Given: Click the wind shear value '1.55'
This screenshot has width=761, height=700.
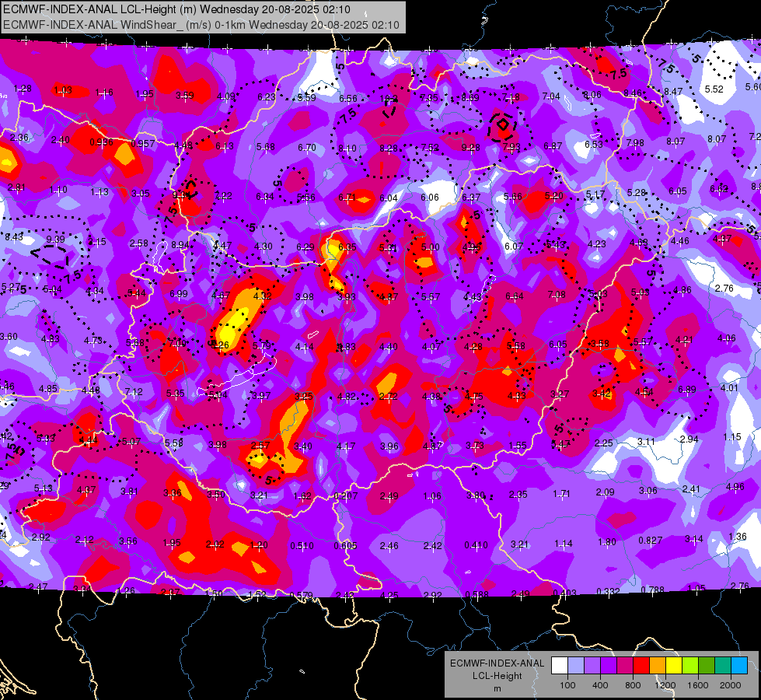Looking at the screenshot, I should click(518, 445).
